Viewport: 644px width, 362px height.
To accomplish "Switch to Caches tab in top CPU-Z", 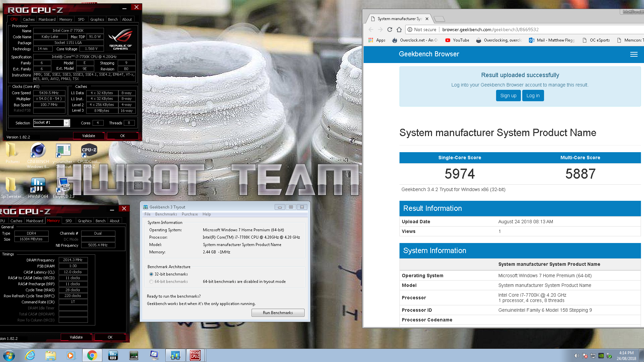I will [29, 19].
